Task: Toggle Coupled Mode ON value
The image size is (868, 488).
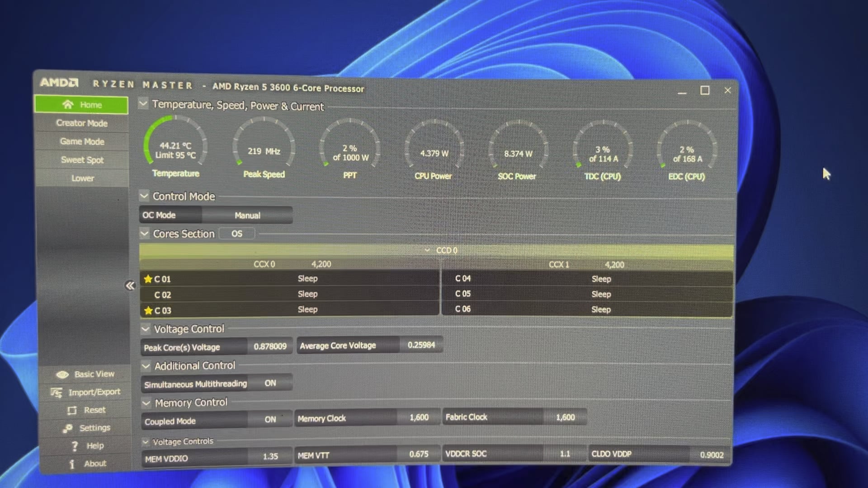Action: tap(270, 419)
